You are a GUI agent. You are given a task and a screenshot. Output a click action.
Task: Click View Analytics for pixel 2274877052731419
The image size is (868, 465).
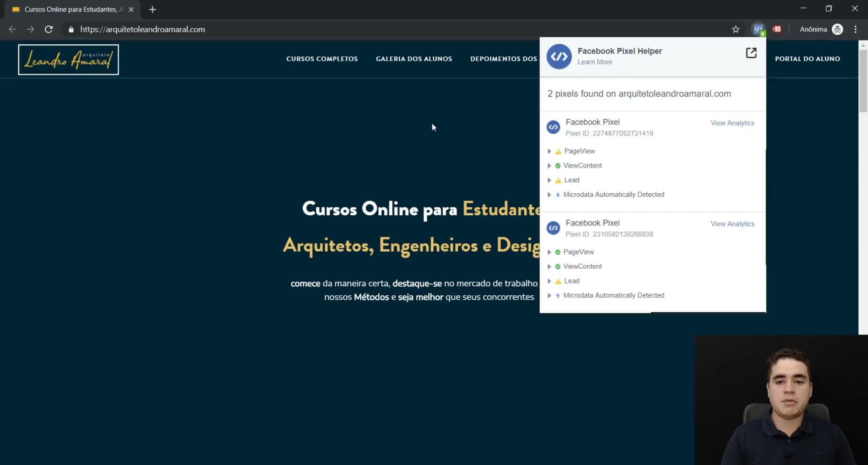732,123
